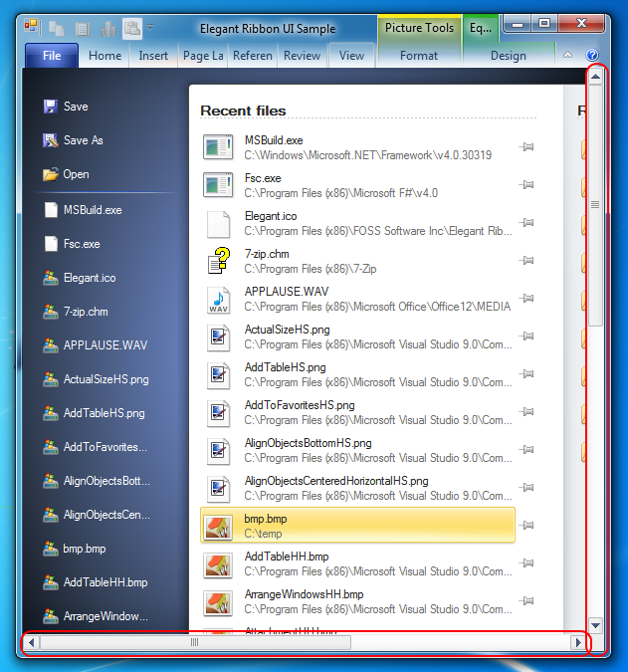This screenshot has width=628, height=672.
Task: Switch to the Page La tab
Action: point(203,56)
